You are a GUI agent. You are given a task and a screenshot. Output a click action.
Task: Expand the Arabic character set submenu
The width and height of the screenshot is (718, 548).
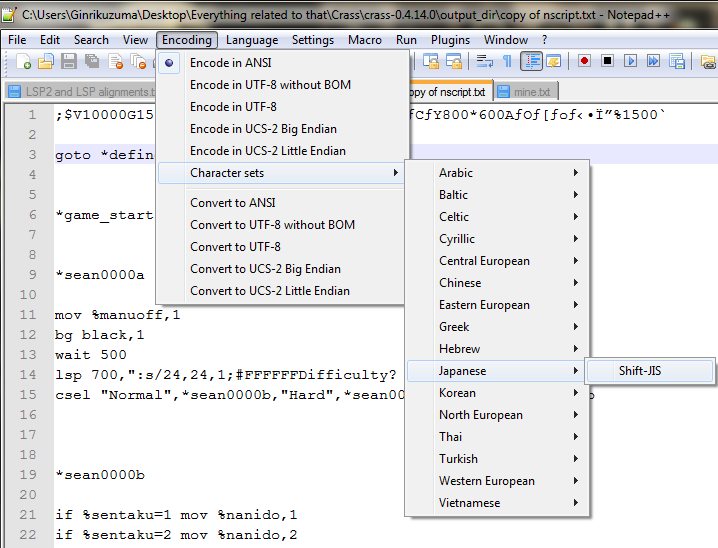pos(497,173)
